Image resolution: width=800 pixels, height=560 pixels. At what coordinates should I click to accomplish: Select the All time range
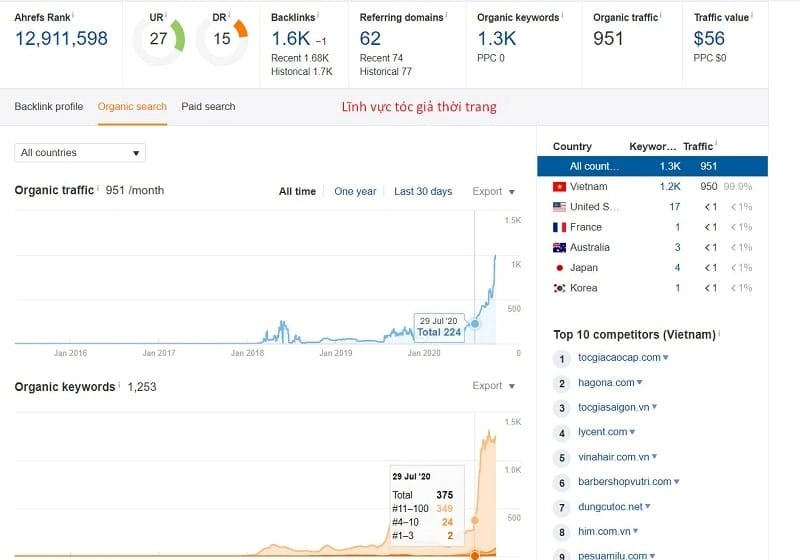tap(297, 192)
